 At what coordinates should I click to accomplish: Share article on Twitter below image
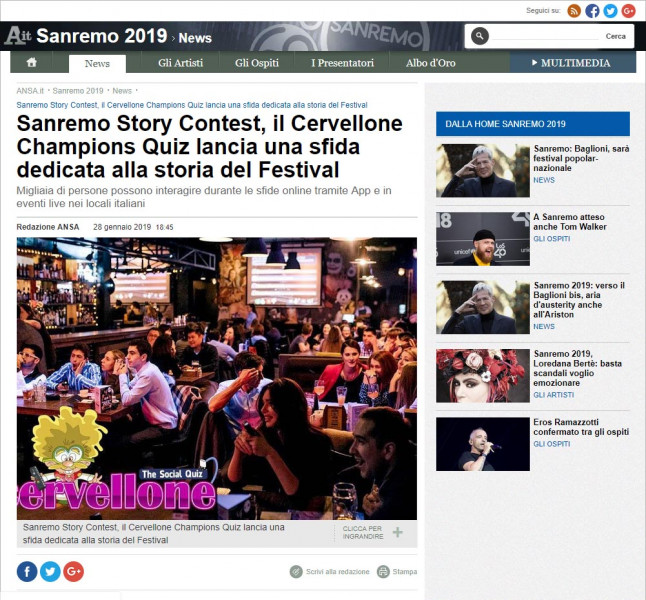click(50, 572)
